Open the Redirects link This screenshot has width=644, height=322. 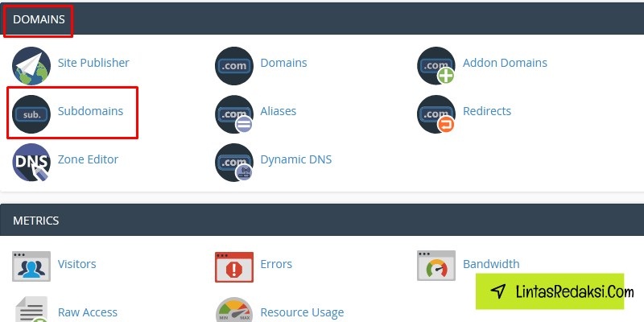click(487, 111)
